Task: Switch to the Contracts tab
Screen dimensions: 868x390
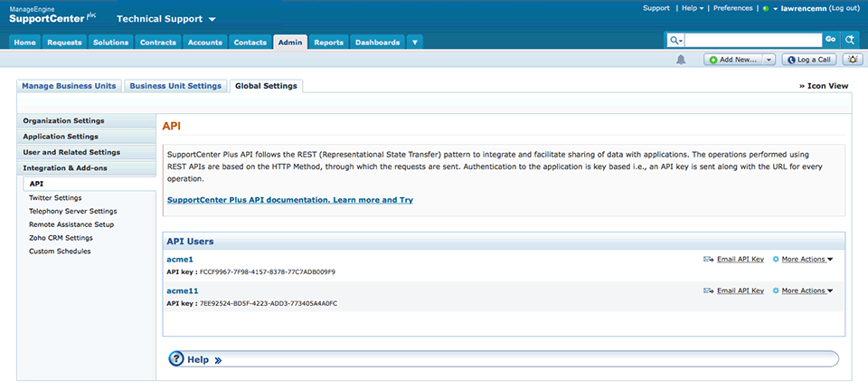Action: (x=158, y=43)
